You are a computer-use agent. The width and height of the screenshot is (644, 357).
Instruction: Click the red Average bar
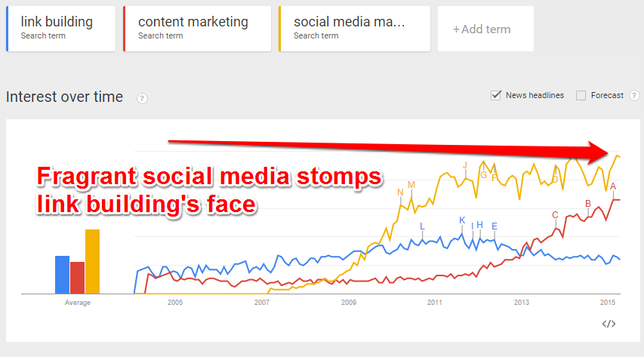point(77,278)
